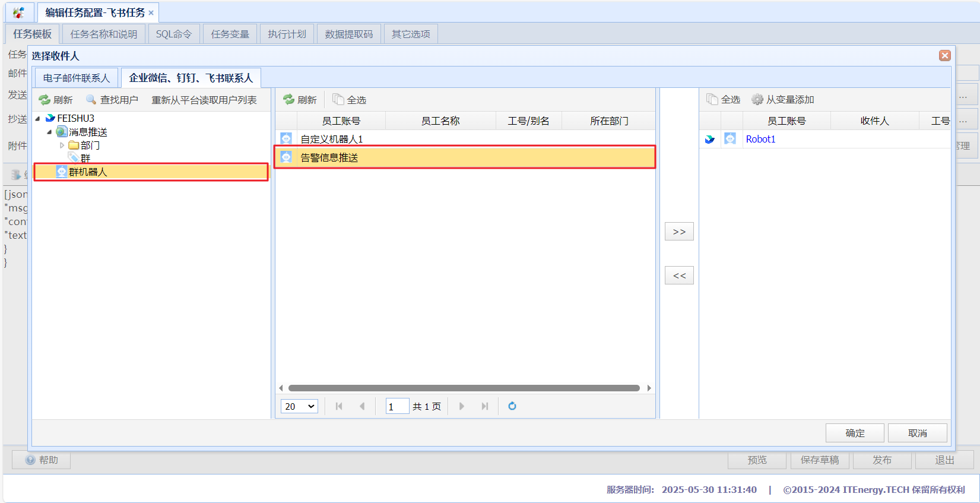Click the horizontal scrollbar in employee list
Screen dimensions: 980x503
tap(464, 388)
